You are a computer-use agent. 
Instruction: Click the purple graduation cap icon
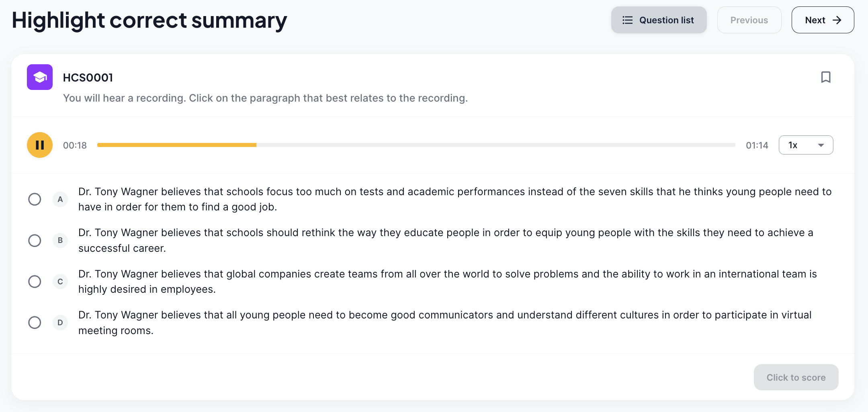[x=40, y=77]
